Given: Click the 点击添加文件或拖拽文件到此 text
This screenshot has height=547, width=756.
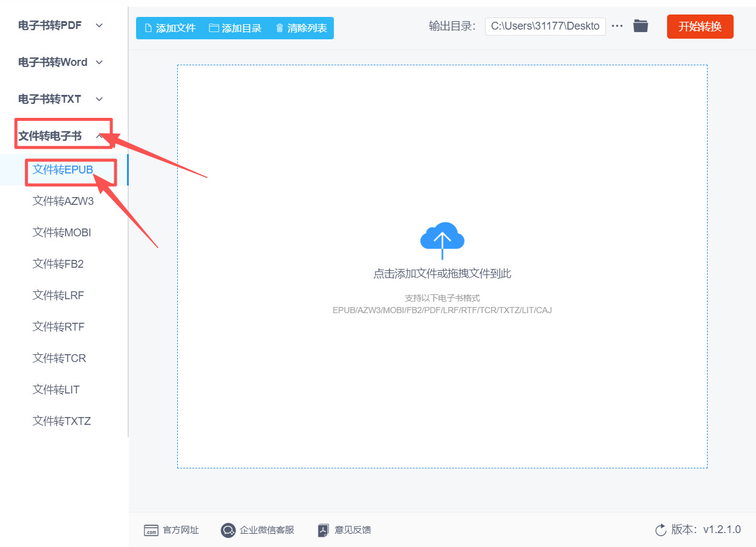Looking at the screenshot, I should 442,274.
